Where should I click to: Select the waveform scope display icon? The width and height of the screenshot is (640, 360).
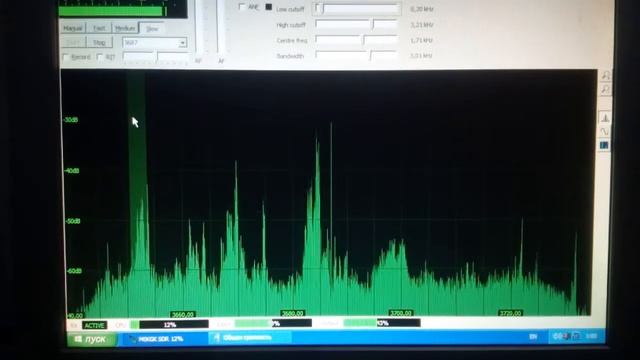604,131
